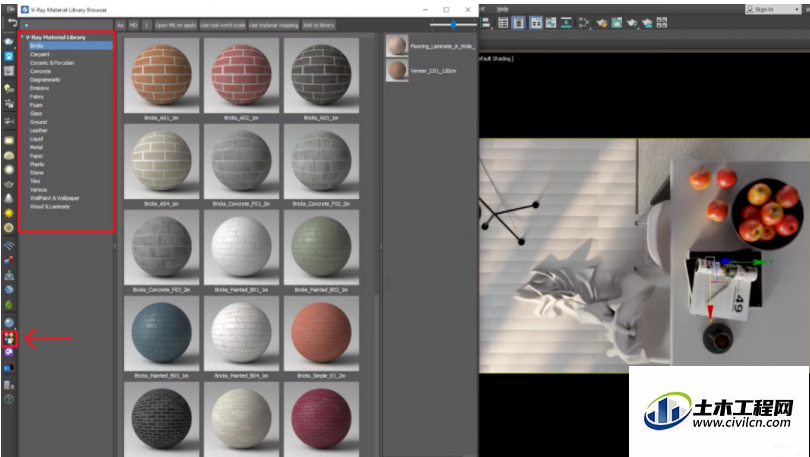Viewport: 810px width, 457px height.
Task: Click the four-grid gallery icon in 3ds Max
Action: tap(662, 23)
